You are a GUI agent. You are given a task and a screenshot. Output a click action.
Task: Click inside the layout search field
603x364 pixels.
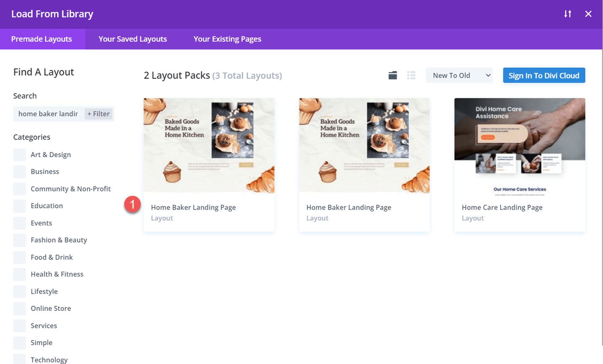point(48,114)
